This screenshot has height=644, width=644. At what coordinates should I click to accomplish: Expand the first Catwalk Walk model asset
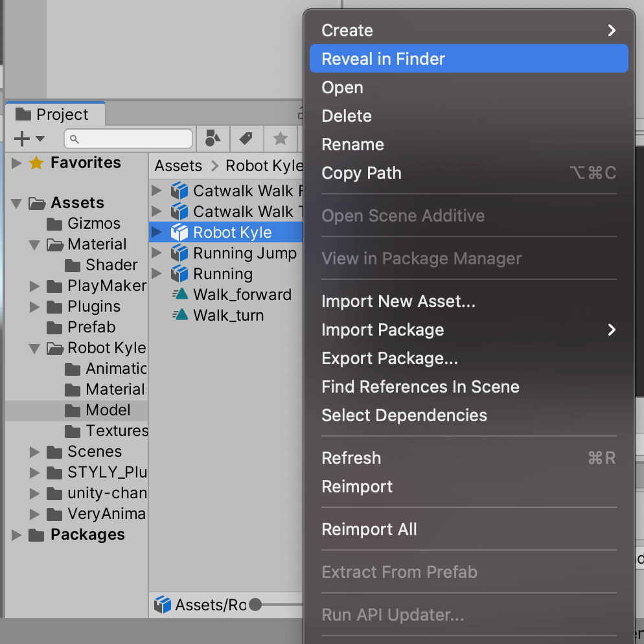tap(156, 190)
